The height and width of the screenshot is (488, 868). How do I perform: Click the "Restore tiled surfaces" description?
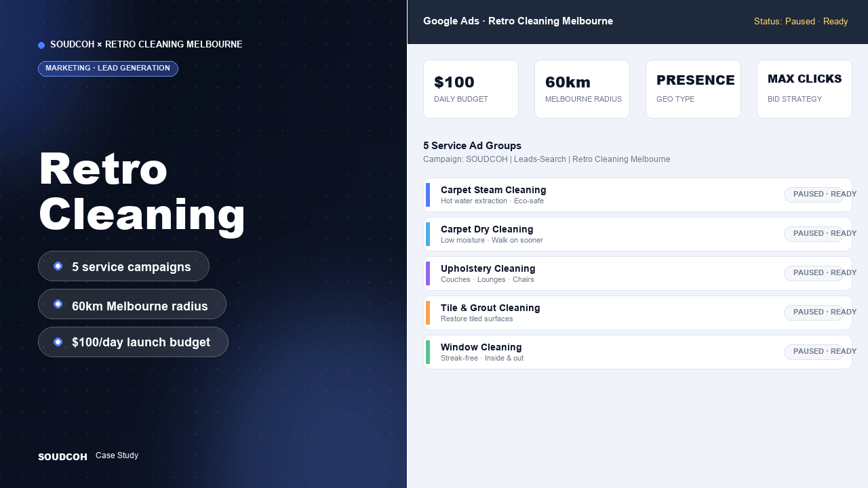pyautogui.click(x=477, y=319)
